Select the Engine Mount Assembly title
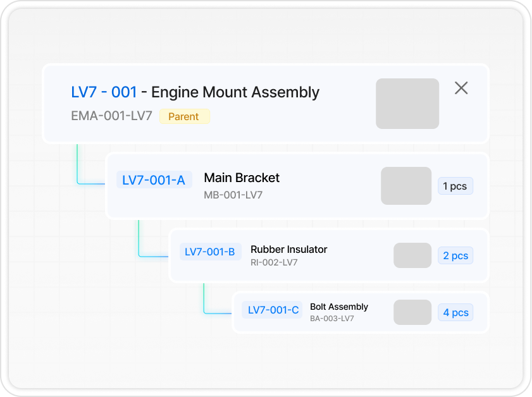 (x=235, y=92)
